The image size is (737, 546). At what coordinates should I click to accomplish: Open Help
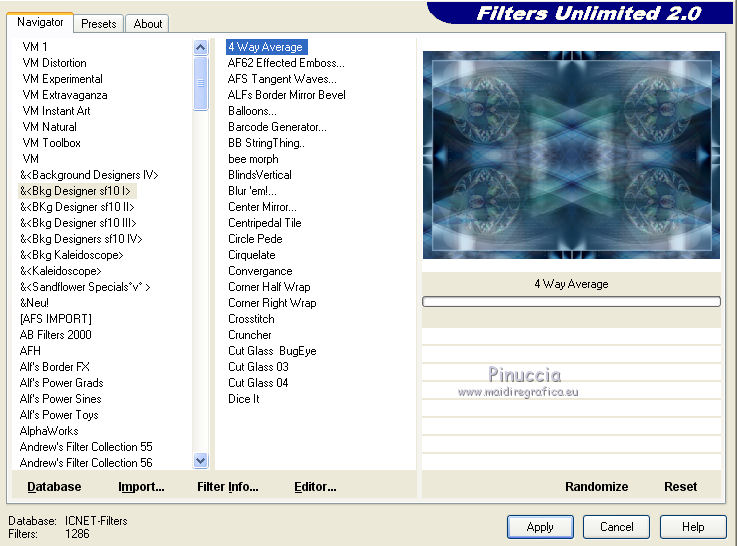click(x=693, y=527)
